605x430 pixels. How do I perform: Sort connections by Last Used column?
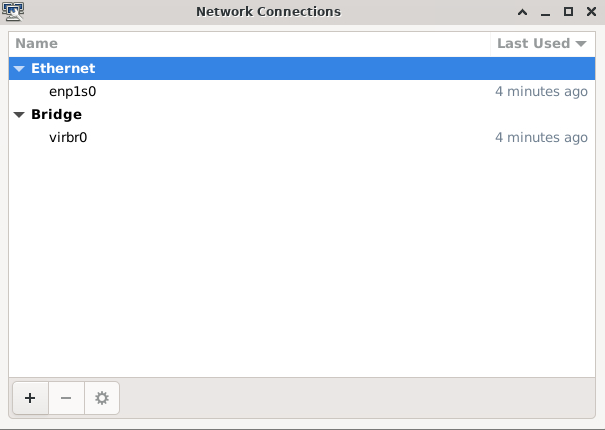[x=541, y=43]
